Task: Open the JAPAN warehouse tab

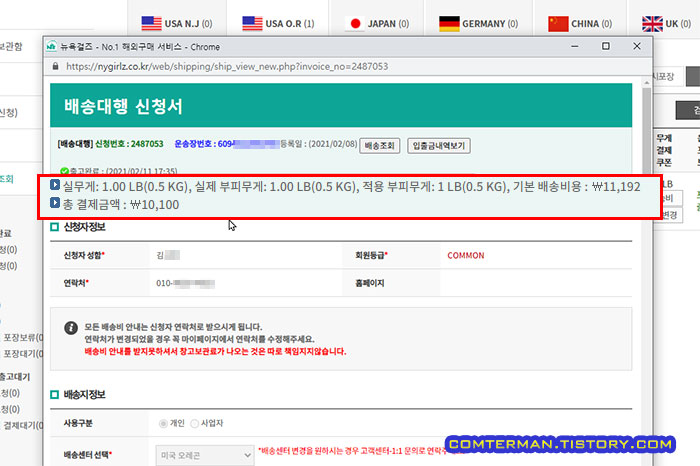Action: [x=377, y=23]
